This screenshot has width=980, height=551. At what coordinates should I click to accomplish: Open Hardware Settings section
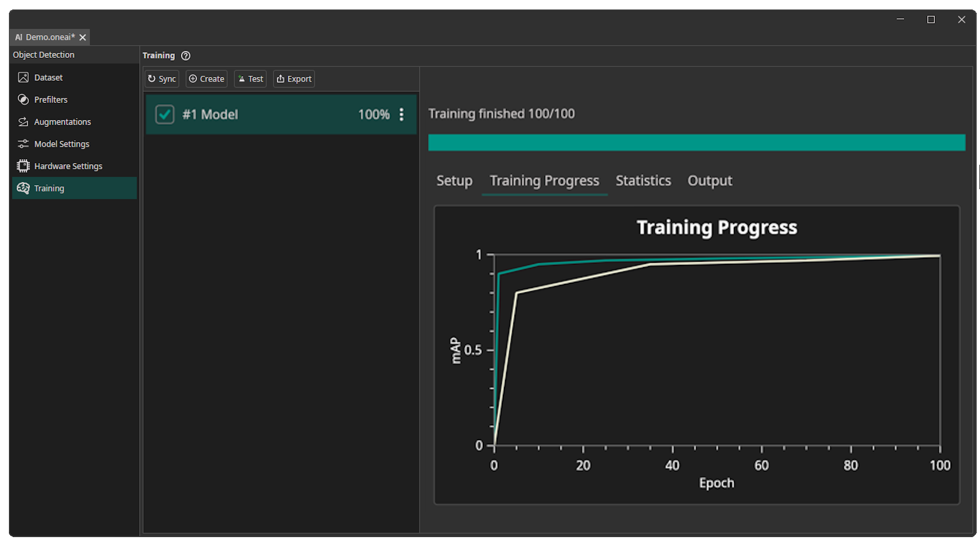(74, 166)
